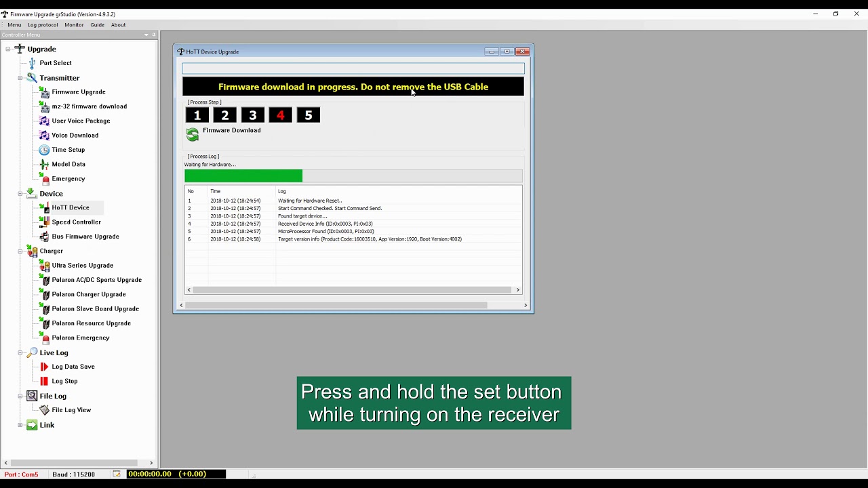Select Log Data Save tree item
868x488 pixels.
[x=73, y=367]
